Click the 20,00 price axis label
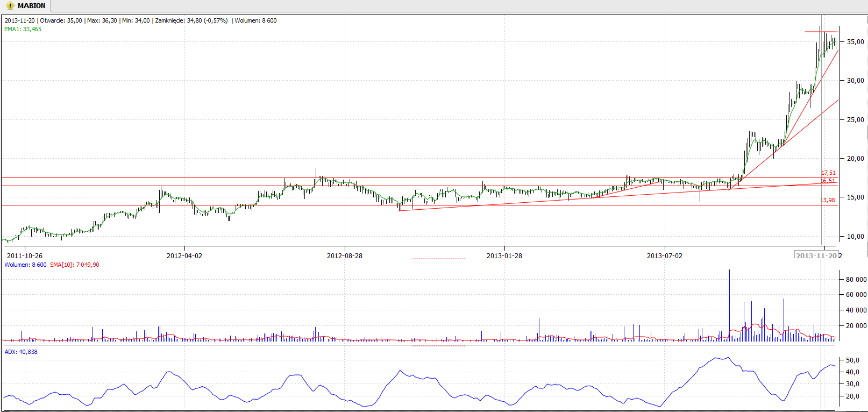 [x=856, y=158]
